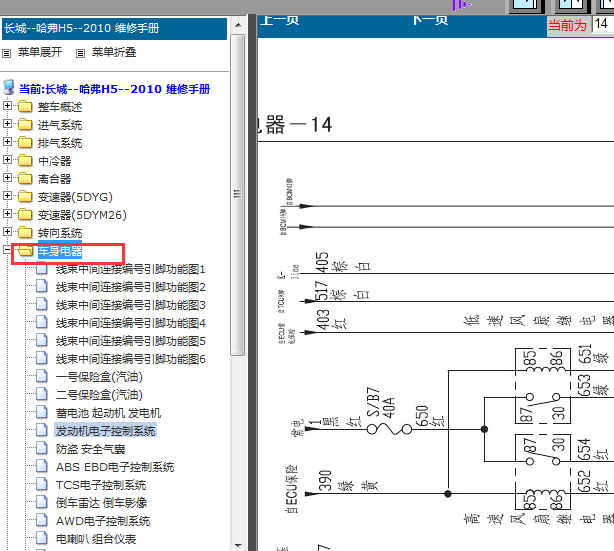Viewport: 614px width, 551px height.
Task: Open TCS电子控制系统 page
Action: (101, 485)
